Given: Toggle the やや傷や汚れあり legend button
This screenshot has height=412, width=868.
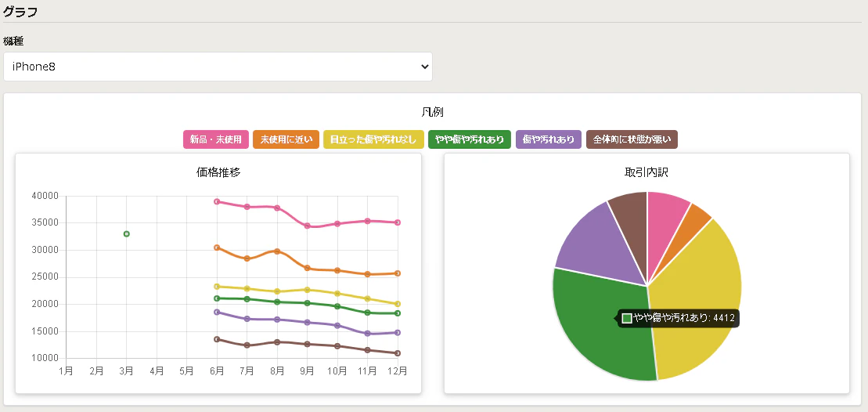Looking at the screenshot, I should click(470, 139).
